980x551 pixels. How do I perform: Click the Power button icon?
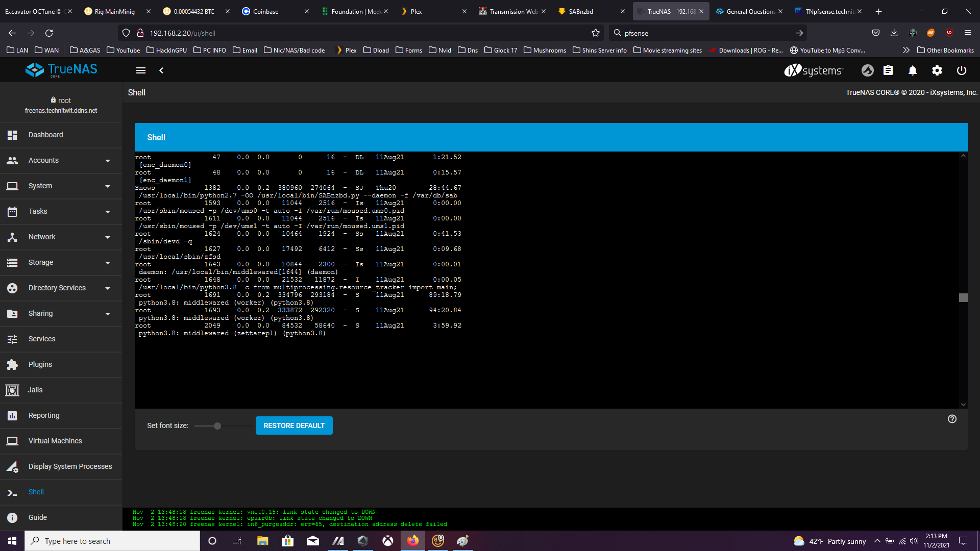pos(962,70)
